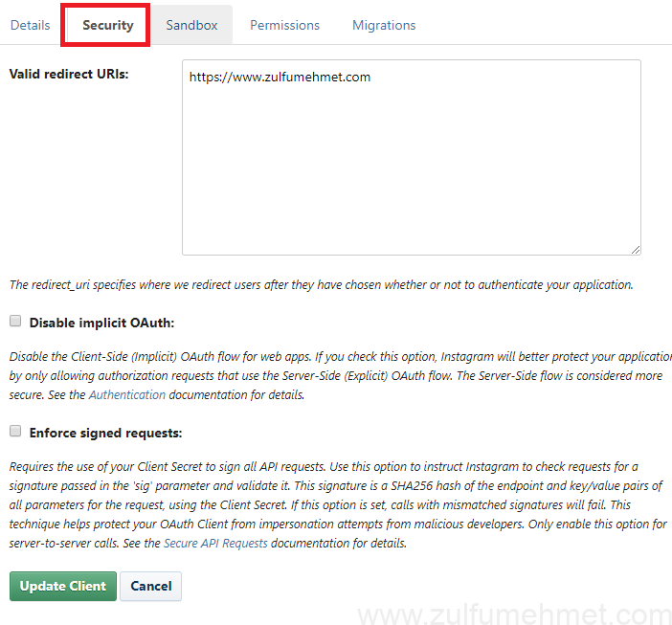Click the Enforce signed requests label text
Screen dimensions: 672x625
[x=105, y=433]
